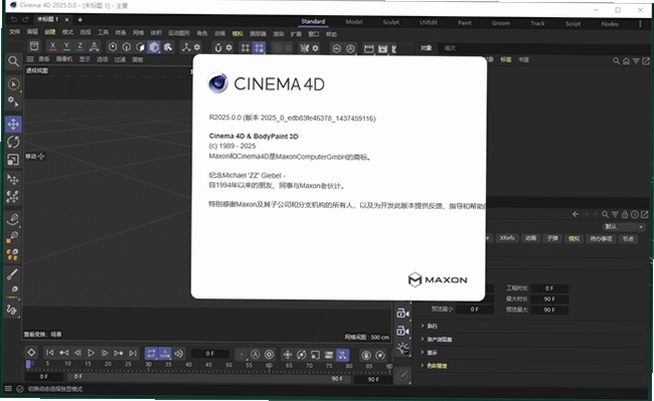The image size is (654, 401).
Task: Open the status bar hamburger icon
Action: [x=8, y=389]
